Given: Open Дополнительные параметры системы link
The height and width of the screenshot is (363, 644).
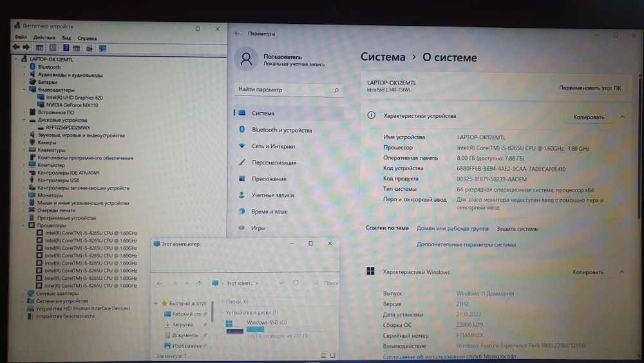Looking at the screenshot, I should tap(466, 244).
